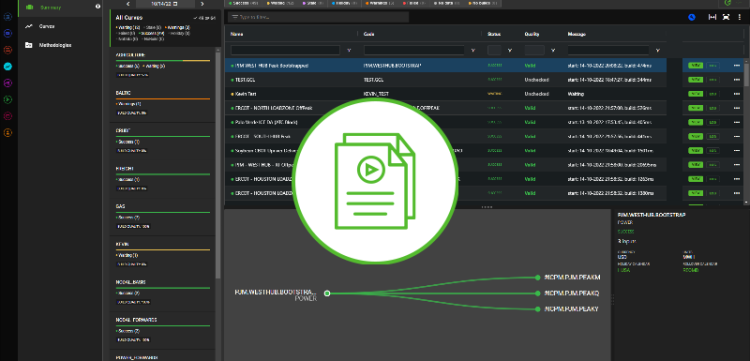750x361 pixels.
Task: Click the PJM.WESTHUB.BOOTSTRAP source node circle
Action: (327, 293)
